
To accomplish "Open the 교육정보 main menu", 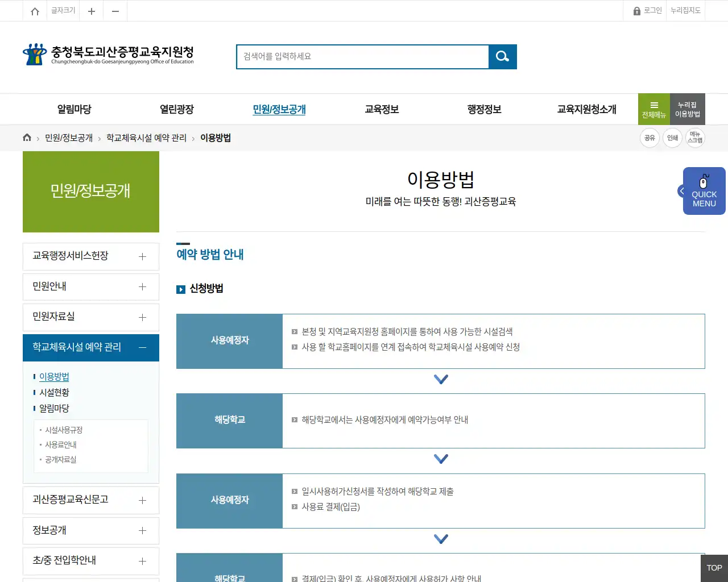I will (382, 109).
